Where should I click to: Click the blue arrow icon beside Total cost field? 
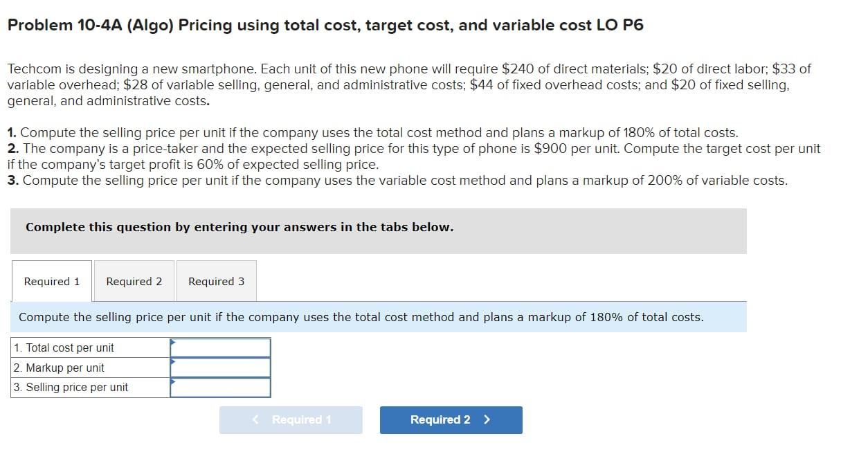tap(172, 342)
